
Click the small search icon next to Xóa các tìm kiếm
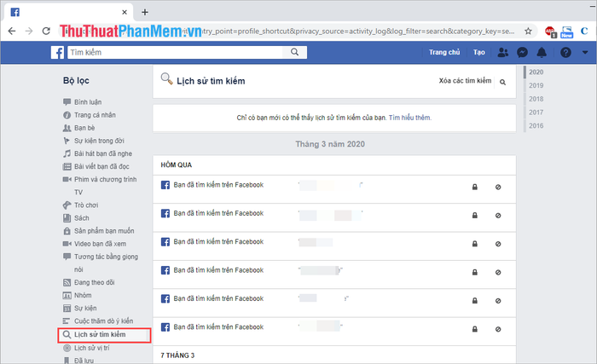click(502, 82)
